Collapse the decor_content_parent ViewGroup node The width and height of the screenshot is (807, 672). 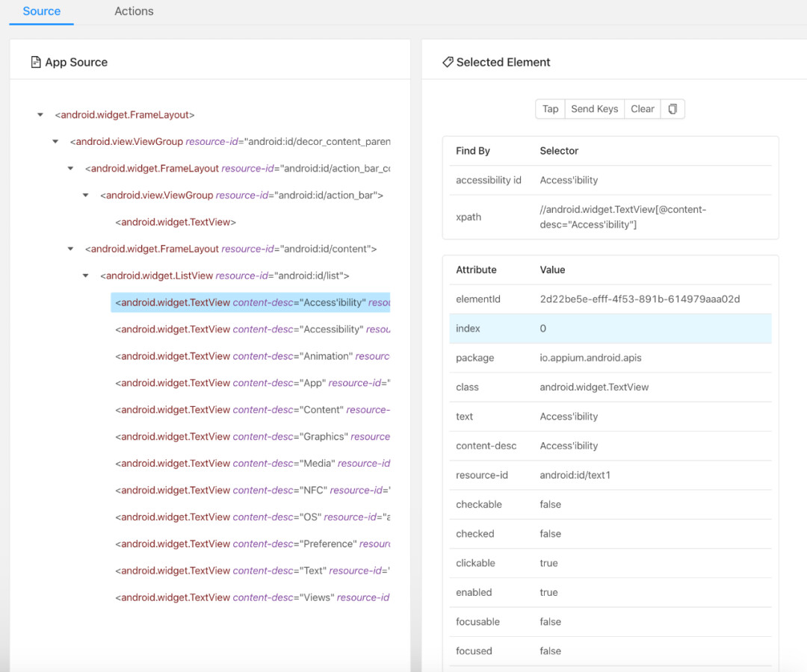(x=55, y=142)
